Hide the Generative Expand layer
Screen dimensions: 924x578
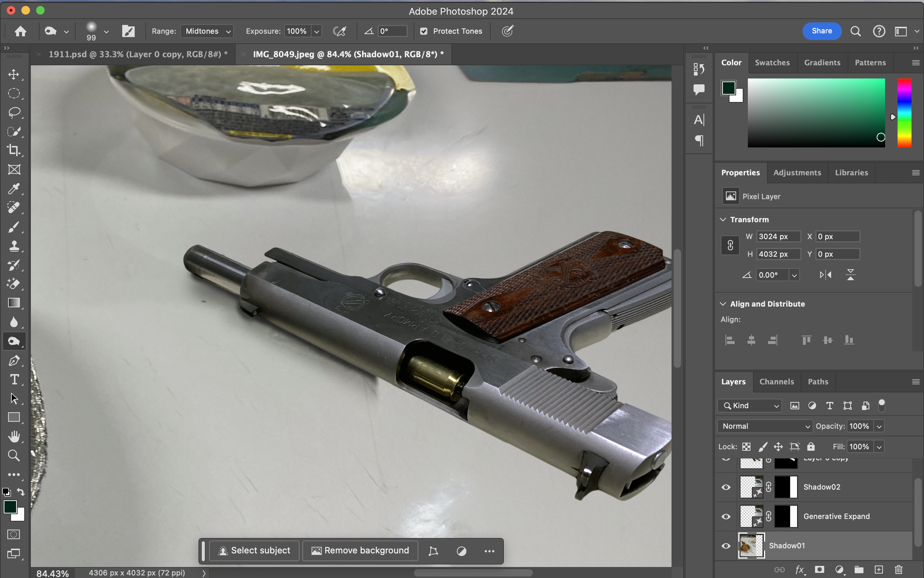pyautogui.click(x=725, y=516)
